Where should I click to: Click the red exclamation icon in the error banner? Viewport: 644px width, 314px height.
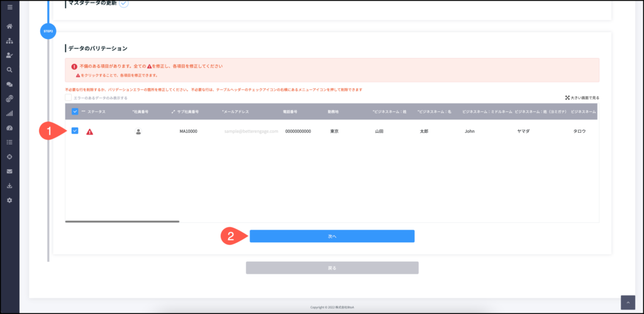coord(74,66)
